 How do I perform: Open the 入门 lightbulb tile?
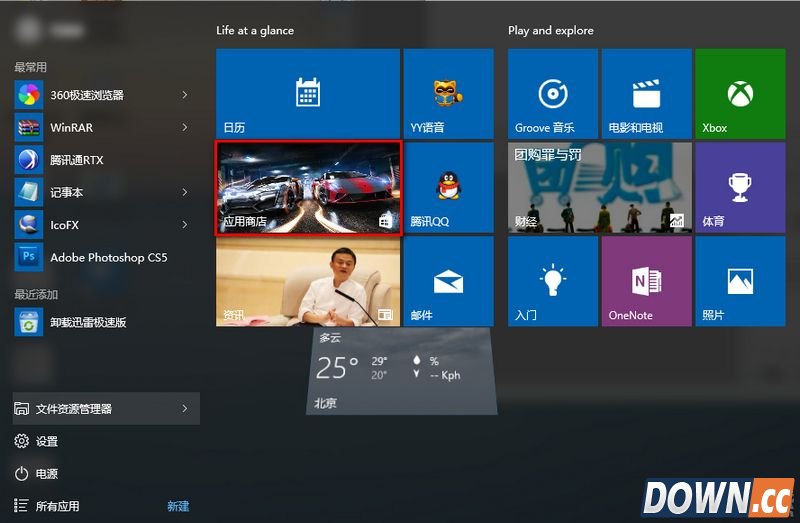tap(553, 281)
